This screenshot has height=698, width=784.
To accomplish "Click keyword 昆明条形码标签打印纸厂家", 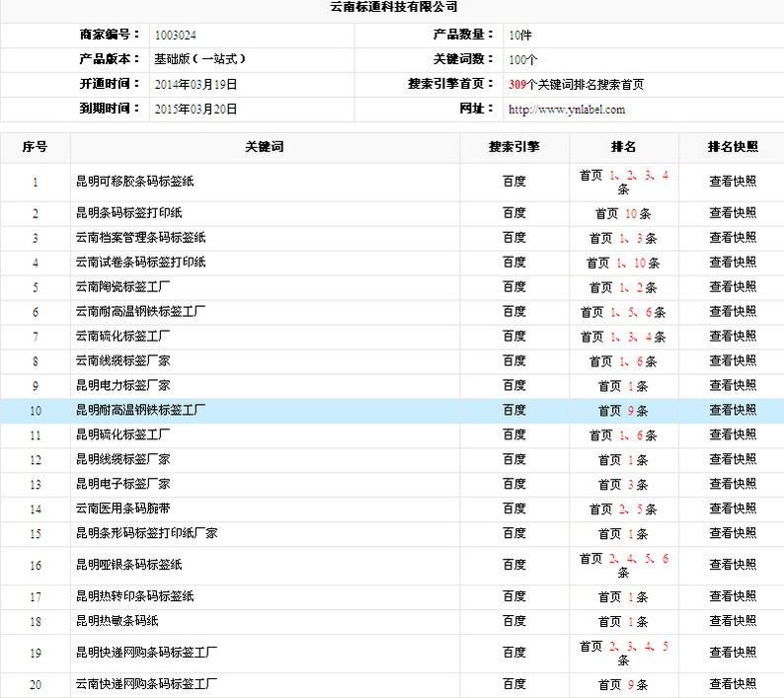I will tap(146, 533).
